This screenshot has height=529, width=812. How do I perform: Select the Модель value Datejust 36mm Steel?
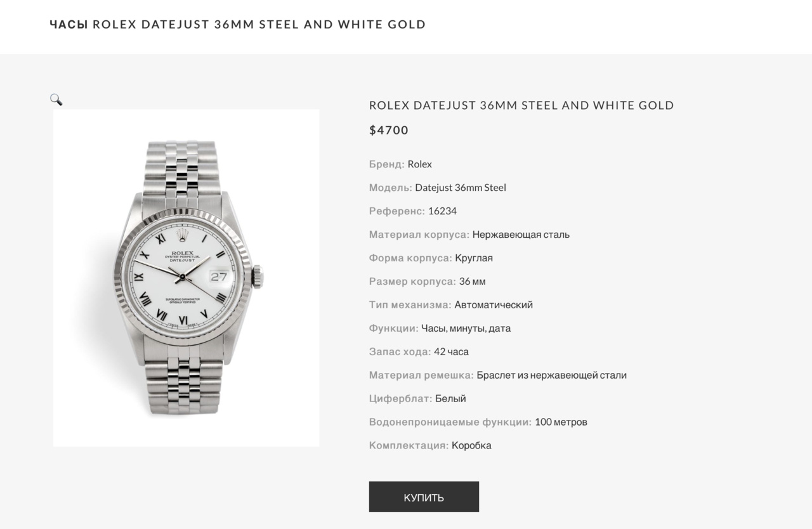(x=460, y=188)
